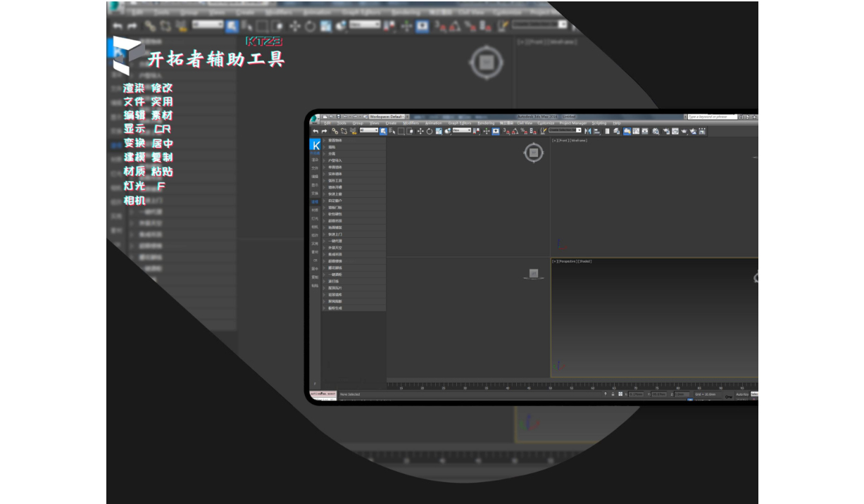The height and width of the screenshot is (504, 864).
Task: Open the Reference Coordinate System dropdown
Action: click(462, 130)
